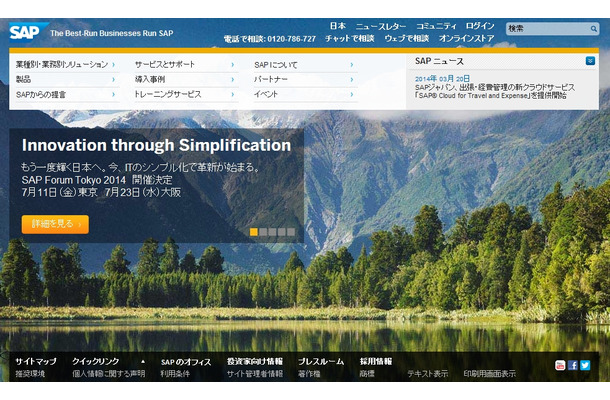The image size is (610, 400).
Task: Open 著作権 in footer
Action: tap(309, 374)
